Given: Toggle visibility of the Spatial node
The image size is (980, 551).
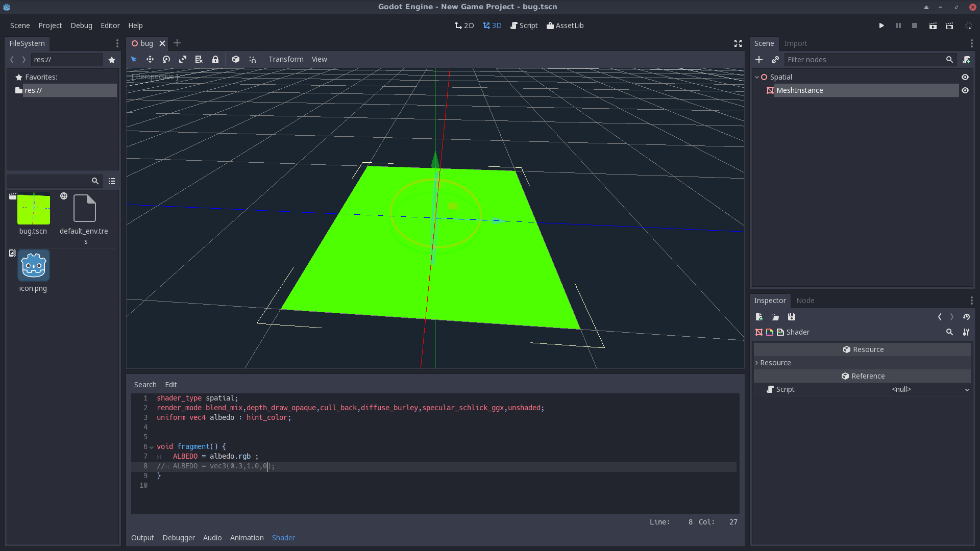Looking at the screenshot, I should pyautogui.click(x=965, y=77).
